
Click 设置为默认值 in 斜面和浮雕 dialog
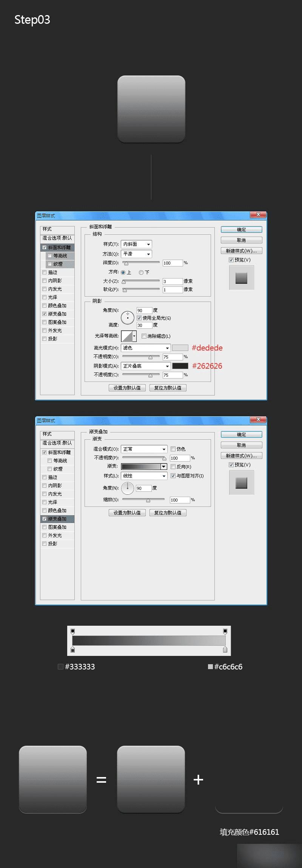(127, 388)
